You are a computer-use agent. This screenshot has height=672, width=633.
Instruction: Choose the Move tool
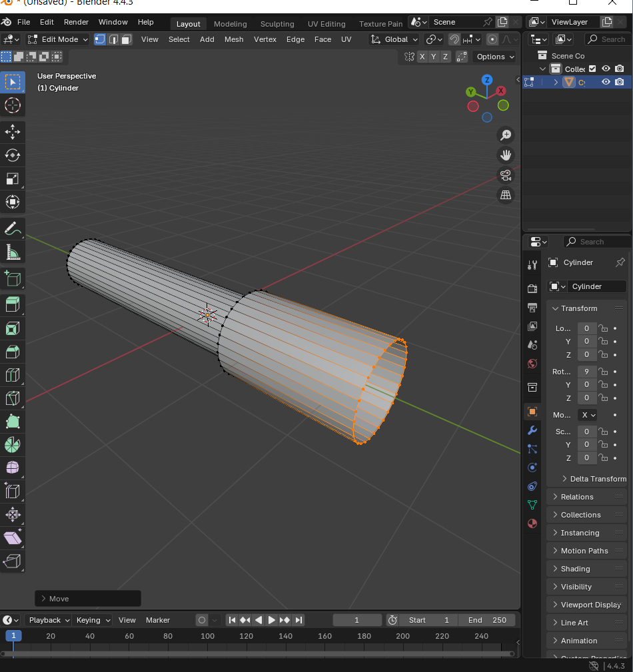click(13, 132)
